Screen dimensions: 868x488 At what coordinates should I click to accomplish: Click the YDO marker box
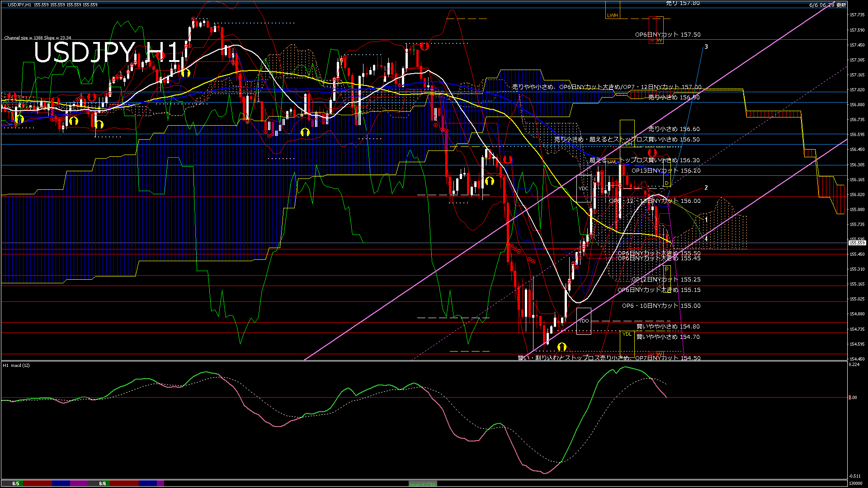[584, 321]
